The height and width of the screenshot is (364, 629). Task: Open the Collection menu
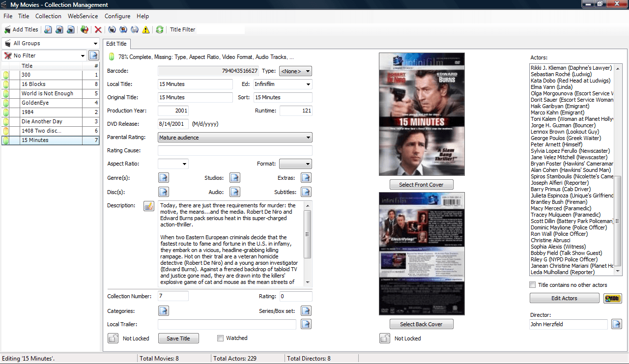(48, 16)
